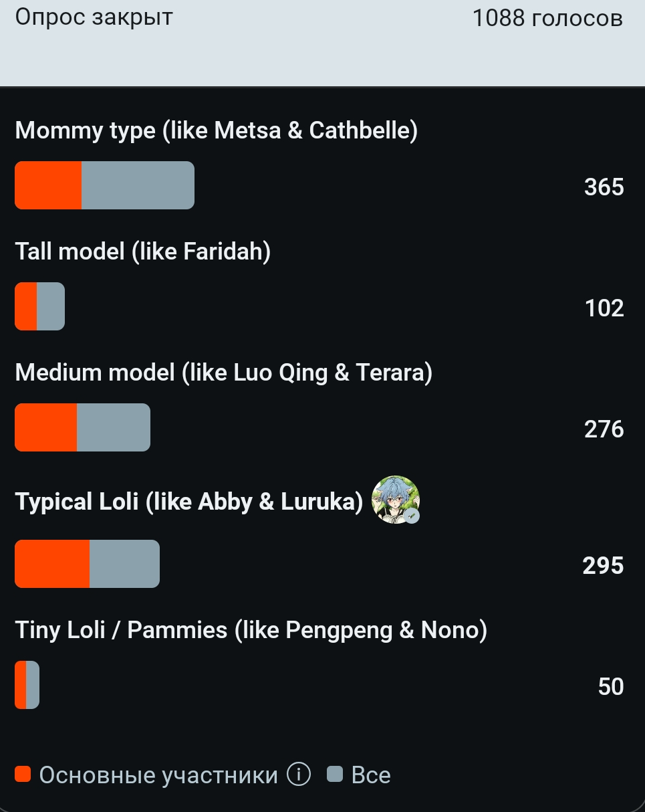Open the "1088 голосов" vote total
Image resolution: width=645 pixels, height=812 pixels.
(547, 18)
